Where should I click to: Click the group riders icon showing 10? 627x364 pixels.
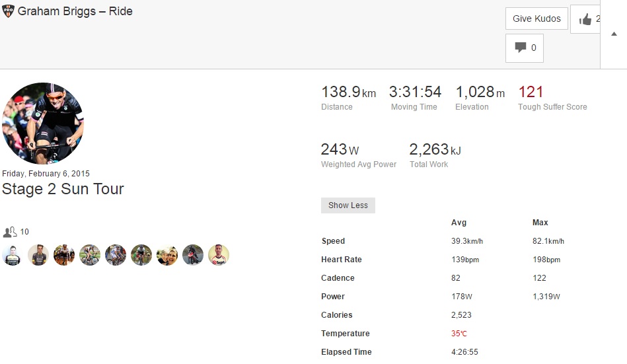tap(10, 232)
